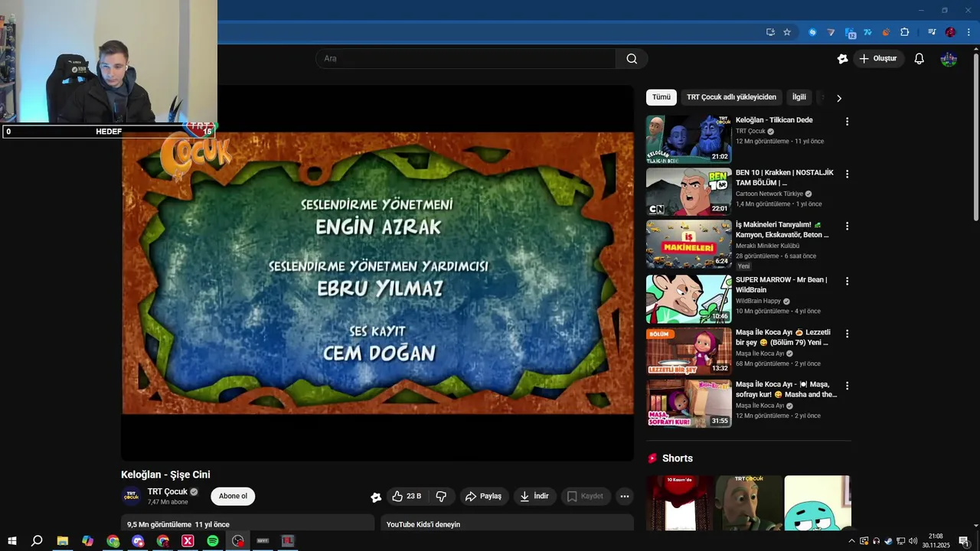Open options for Maşa Lezzetli bir şey
Screen dimensions: 980x551
(847, 334)
